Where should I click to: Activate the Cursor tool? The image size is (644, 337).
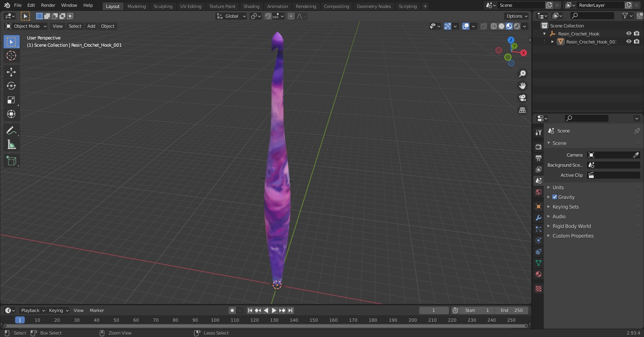pyautogui.click(x=11, y=56)
